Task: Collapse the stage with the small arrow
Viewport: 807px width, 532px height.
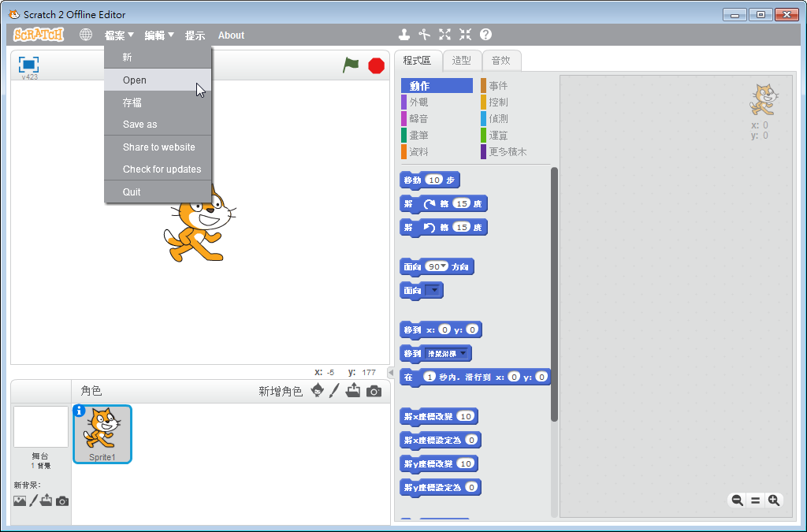Action: coord(391,373)
